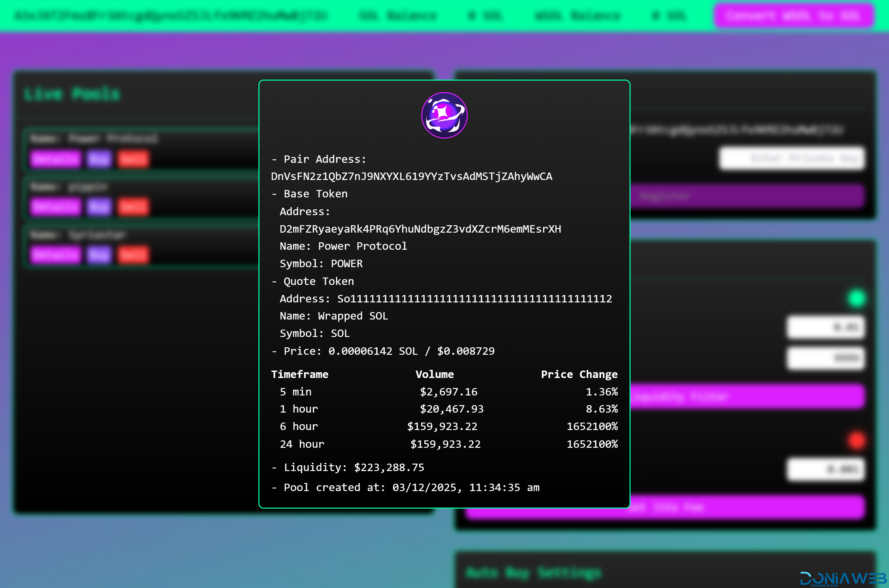
Task: Click the 0.001 value input field
Action: [826, 469]
